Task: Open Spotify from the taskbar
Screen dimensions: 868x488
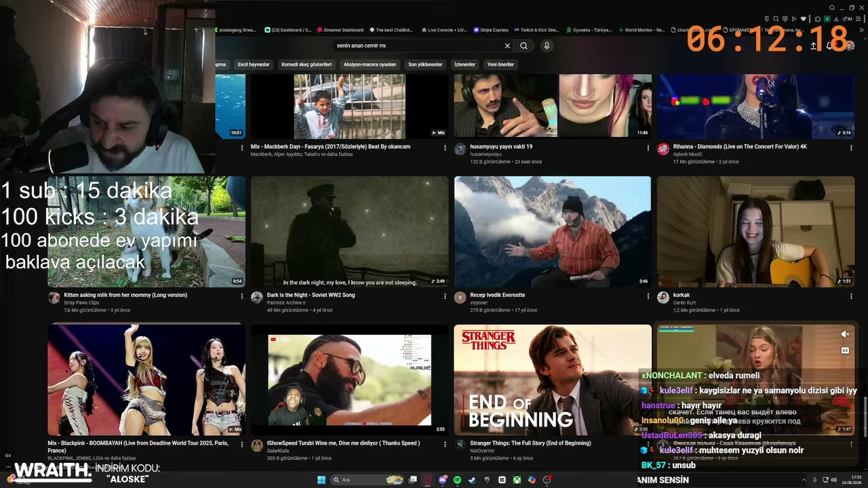Action: [x=457, y=480]
